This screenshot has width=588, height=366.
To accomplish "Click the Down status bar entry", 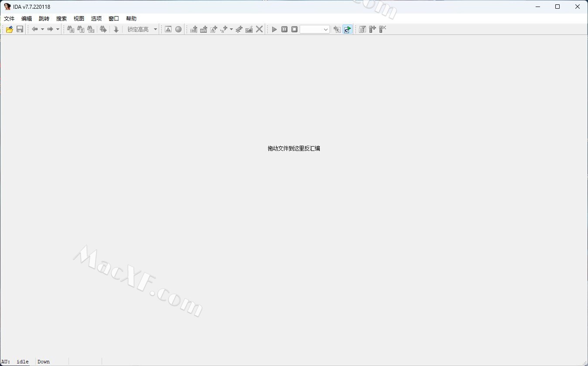I will 44,362.
